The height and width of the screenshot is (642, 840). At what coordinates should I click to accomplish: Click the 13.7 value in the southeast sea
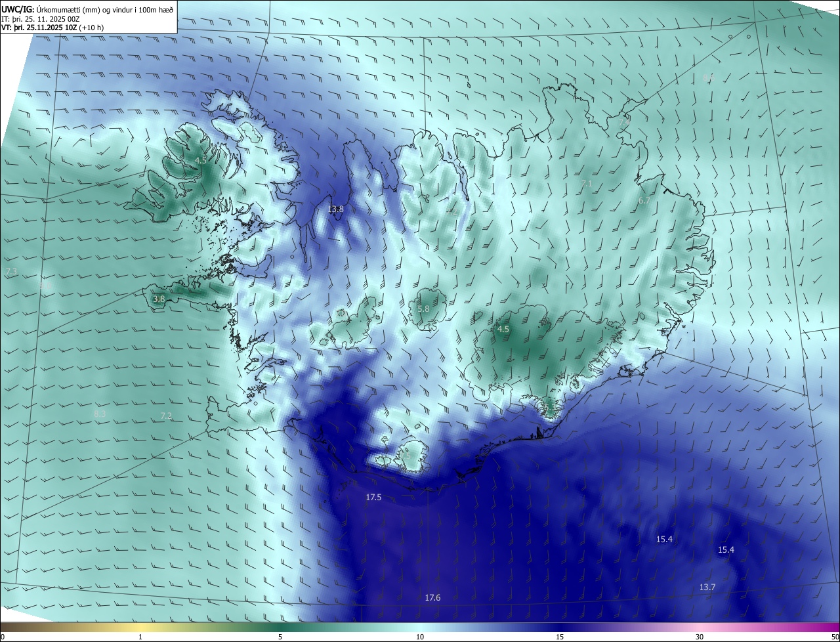(707, 587)
